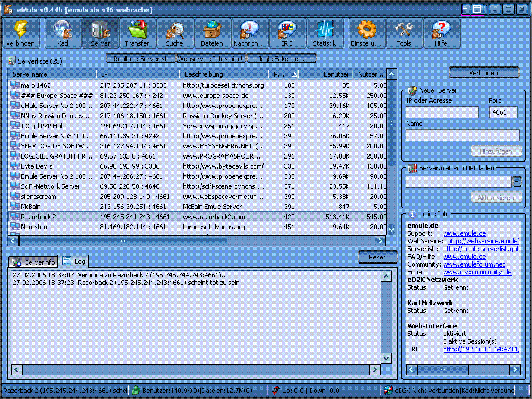This screenshot has height=399, width=532.
Task: Open the www.emuleforum.net Community link
Action: coord(474,264)
